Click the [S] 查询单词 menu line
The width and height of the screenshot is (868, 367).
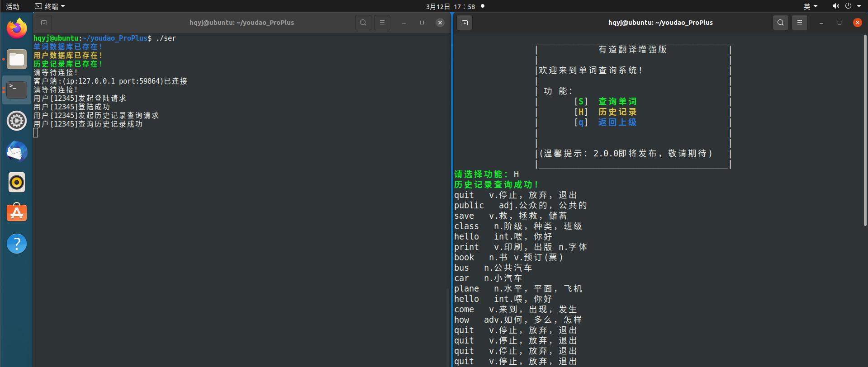605,101
